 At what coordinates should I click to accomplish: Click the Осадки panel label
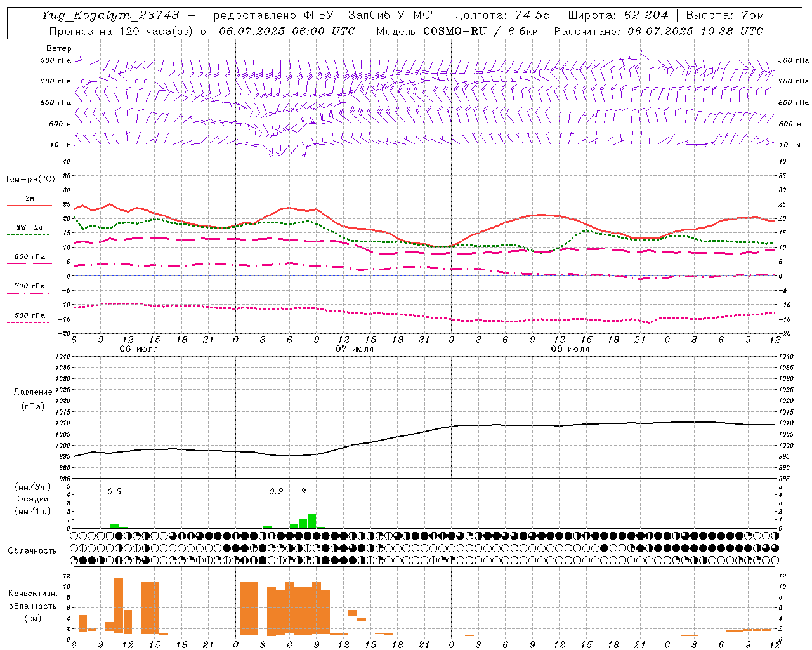point(33,499)
